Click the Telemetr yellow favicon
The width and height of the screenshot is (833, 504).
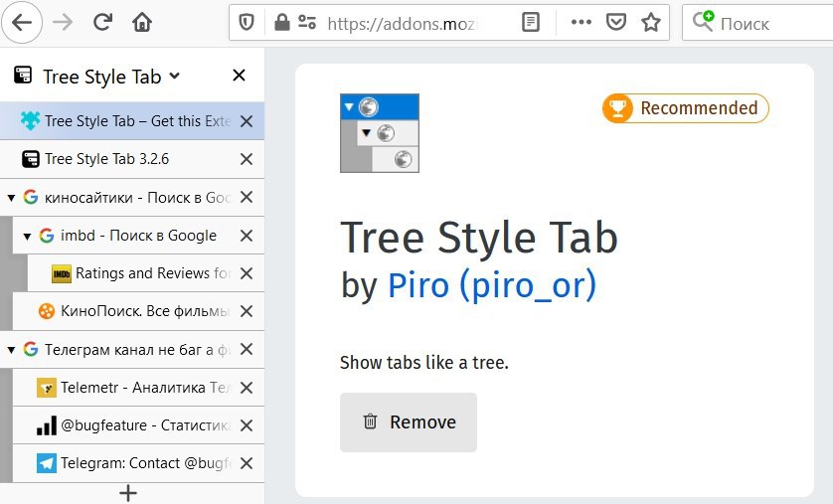(46, 388)
